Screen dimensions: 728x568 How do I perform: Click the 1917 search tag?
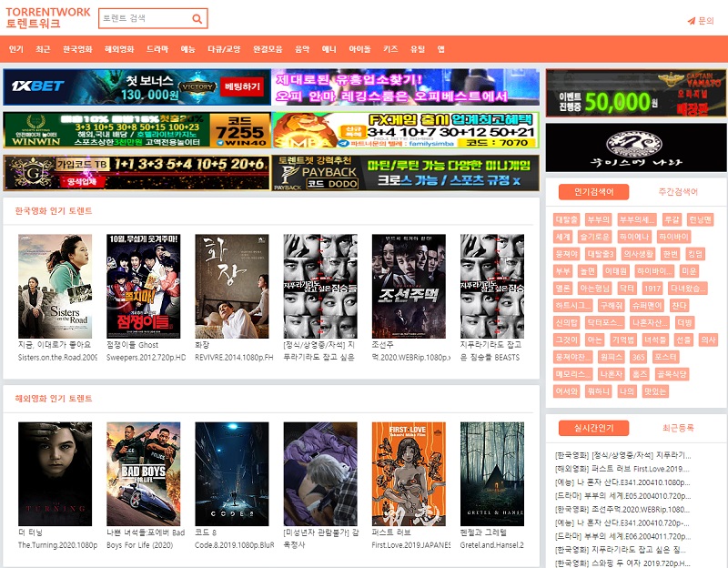point(652,289)
